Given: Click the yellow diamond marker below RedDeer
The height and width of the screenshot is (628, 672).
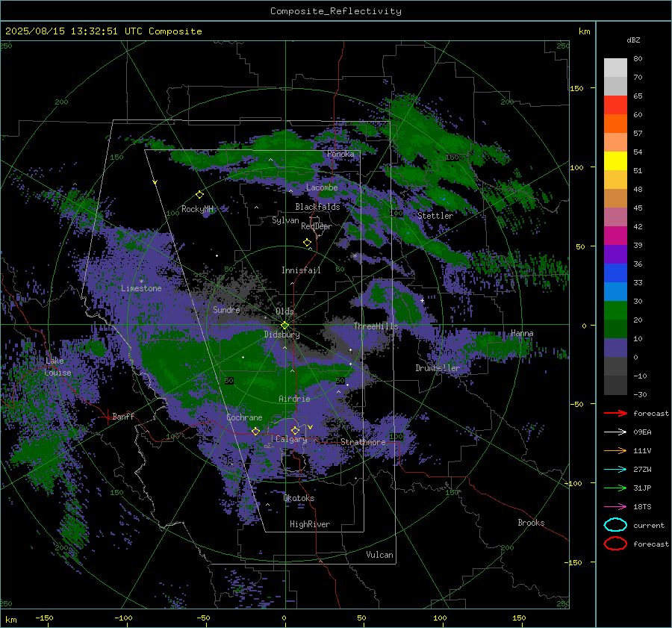Looking at the screenshot, I should coord(307,243).
